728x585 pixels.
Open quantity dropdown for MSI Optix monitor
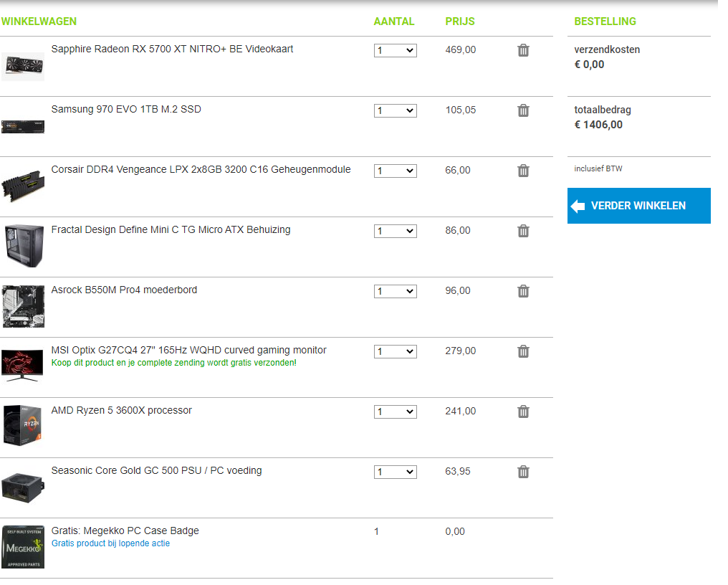[x=395, y=351]
